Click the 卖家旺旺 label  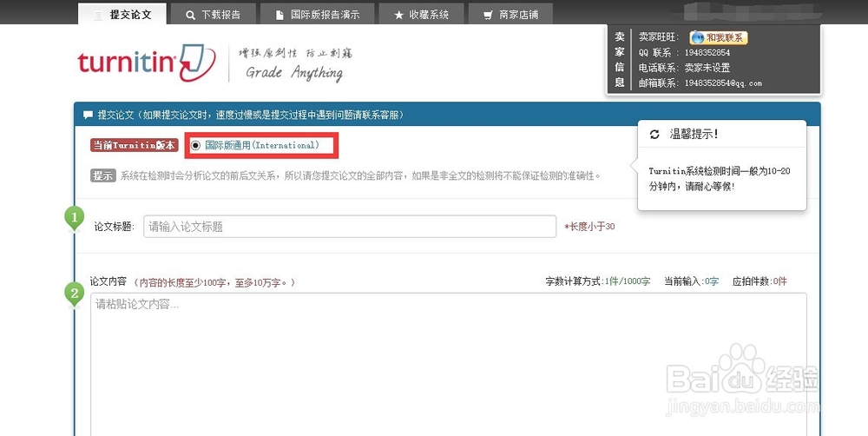pyautogui.click(x=659, y=37)
